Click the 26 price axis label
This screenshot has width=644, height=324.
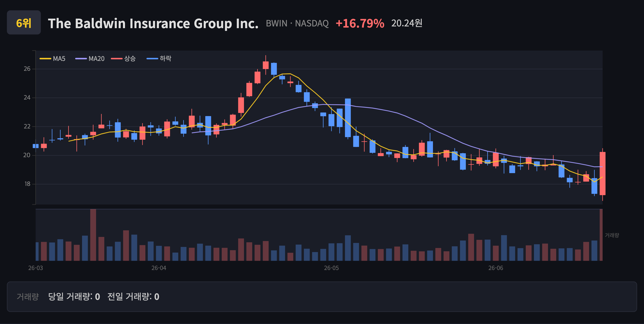(27, 69)
